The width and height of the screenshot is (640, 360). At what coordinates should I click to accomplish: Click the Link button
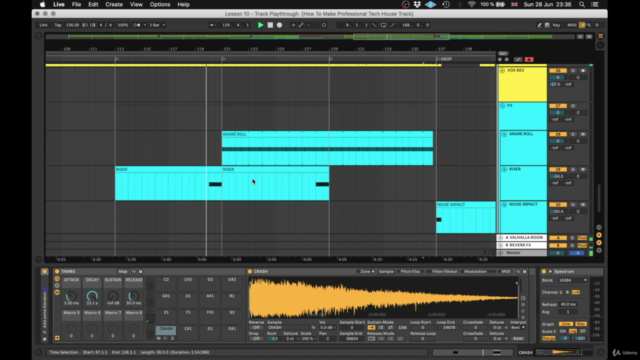tap(43, 25)
